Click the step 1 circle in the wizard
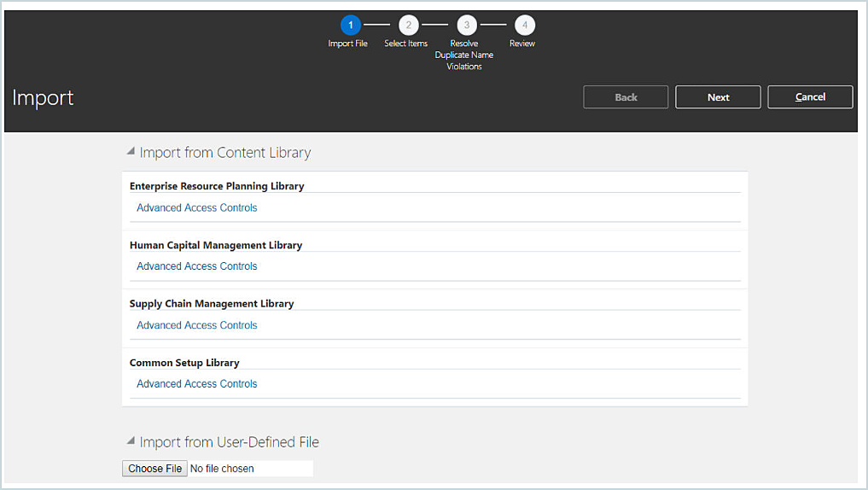The height and width of the screenshot is (490, 868). [x=350, y=26]
